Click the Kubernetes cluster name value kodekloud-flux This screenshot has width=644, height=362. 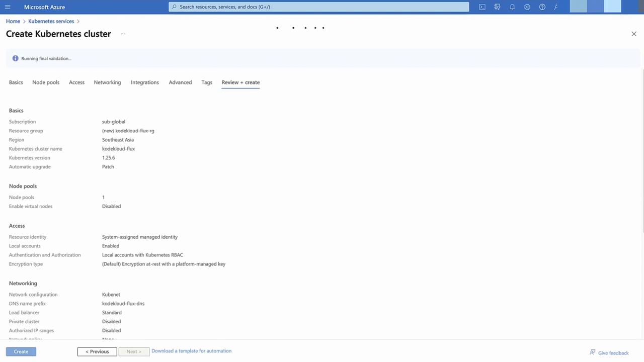pos(118,149)
